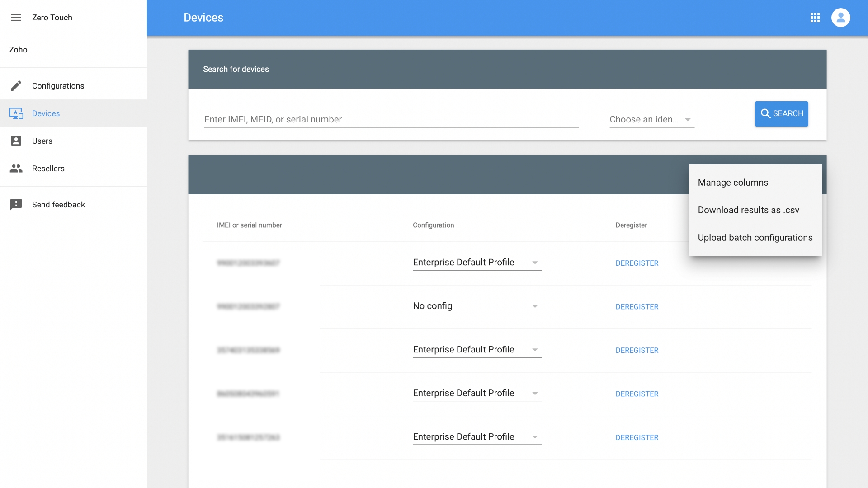Click the Users sidebar icon

click(16, 141)
